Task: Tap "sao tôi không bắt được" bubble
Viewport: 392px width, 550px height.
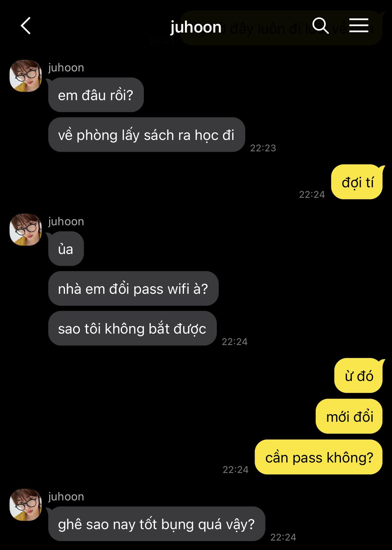Action: pos(132,328)
